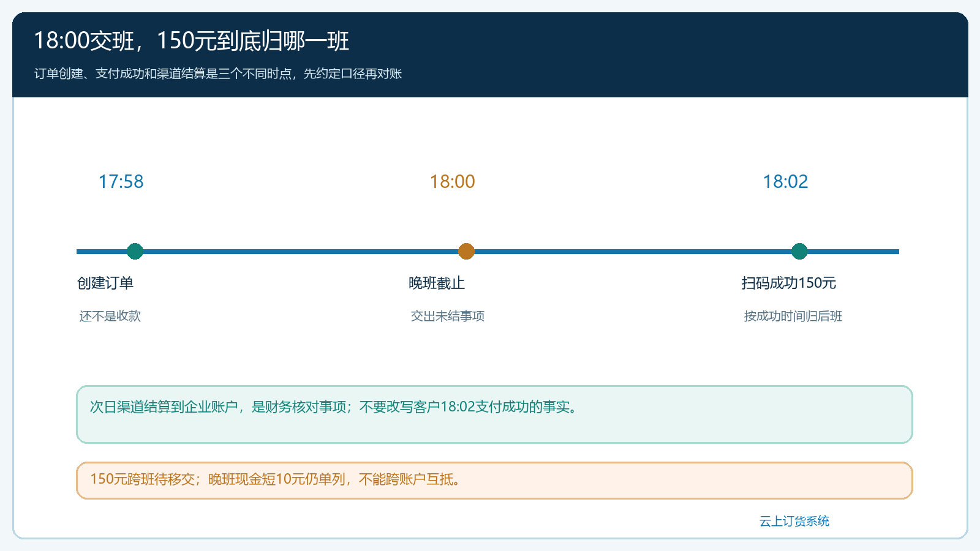Select the 18:02 time label
This screenshot has height=551, width=980.
click(x=786, y=182)
